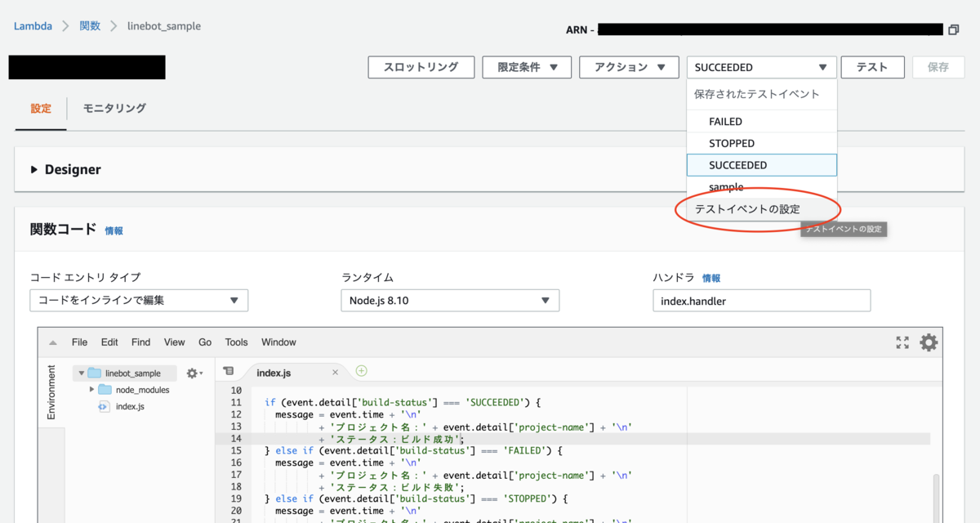Open the SUCCEEDED test event dropdown
This screenshot has height=523, width=980.
pos(762,67)
